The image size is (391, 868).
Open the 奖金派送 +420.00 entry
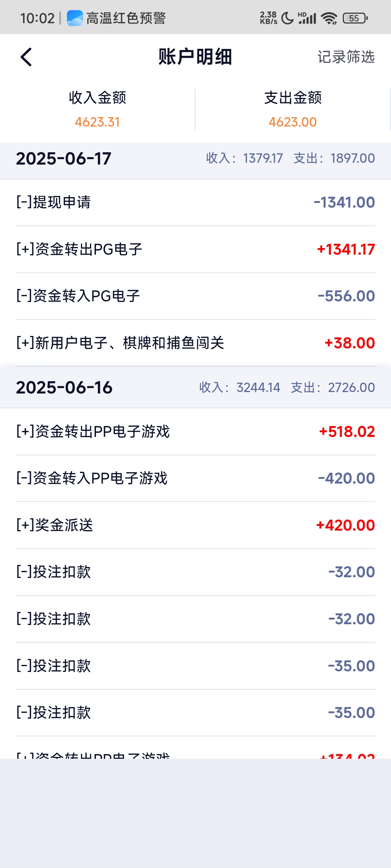tap(195, 525)
